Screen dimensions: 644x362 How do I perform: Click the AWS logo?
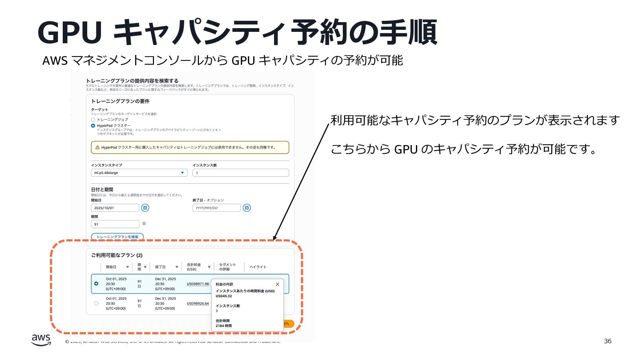(41, 340)
